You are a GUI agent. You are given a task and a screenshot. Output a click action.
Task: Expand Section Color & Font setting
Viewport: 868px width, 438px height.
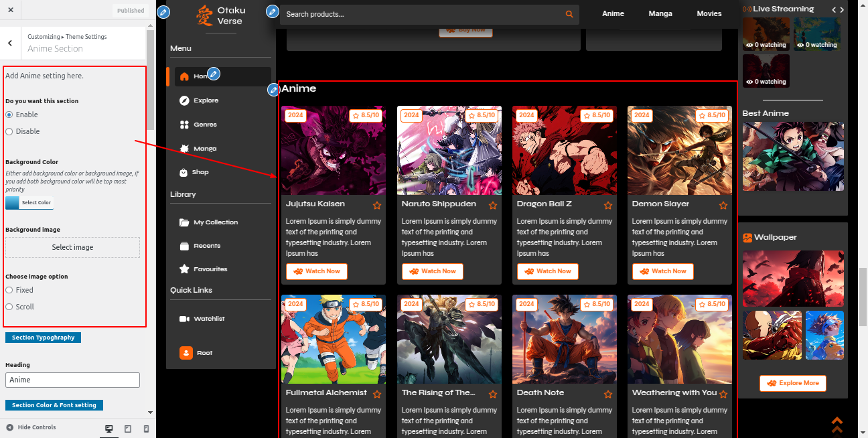point(54,405)
